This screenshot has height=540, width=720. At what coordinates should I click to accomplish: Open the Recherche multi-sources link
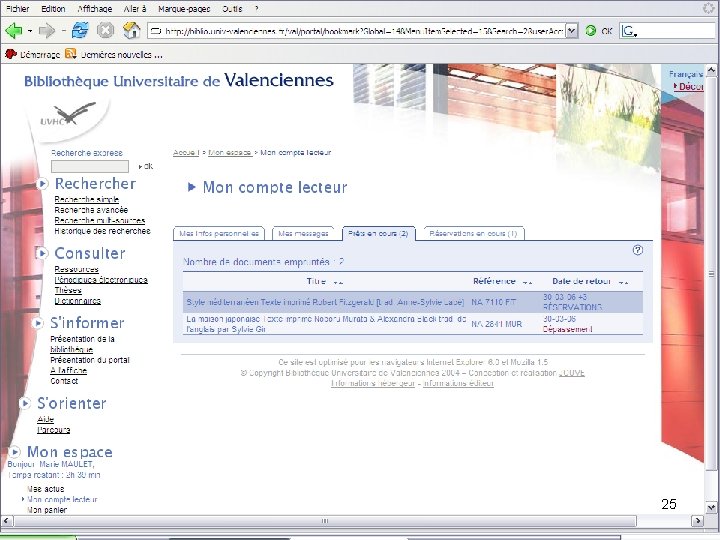point(100,220)
